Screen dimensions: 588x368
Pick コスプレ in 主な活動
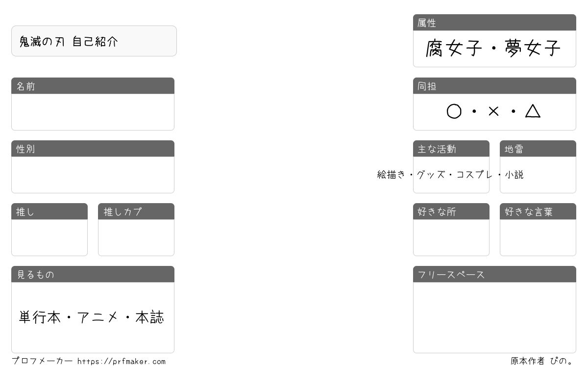pos(474,174)
